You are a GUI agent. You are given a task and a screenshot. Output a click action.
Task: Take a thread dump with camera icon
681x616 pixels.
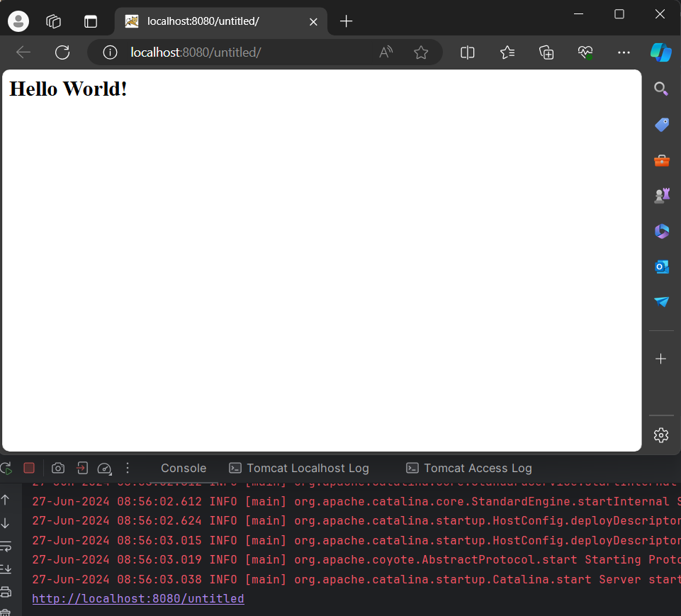(x=58, y=468)
